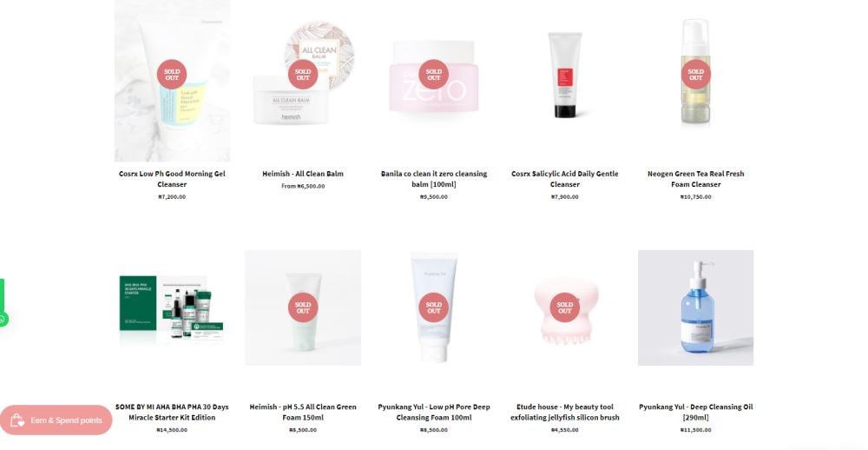Open Etude house jellyfish silicon brush title link

[x=565, y=413]
